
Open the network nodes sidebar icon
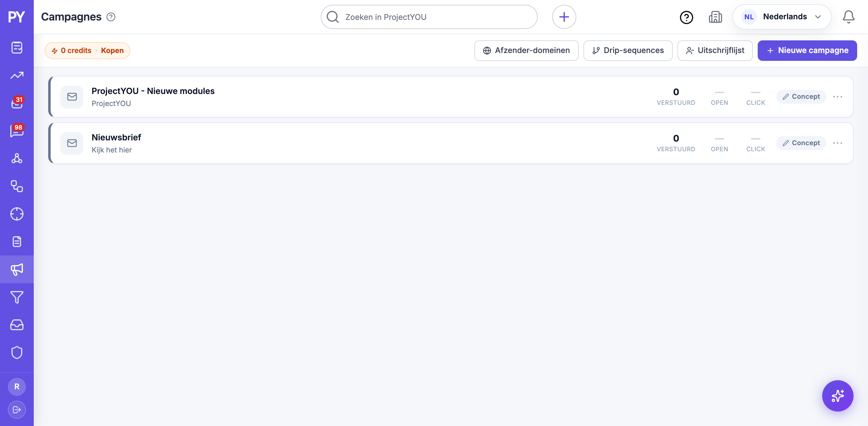(x=17, y=158)
